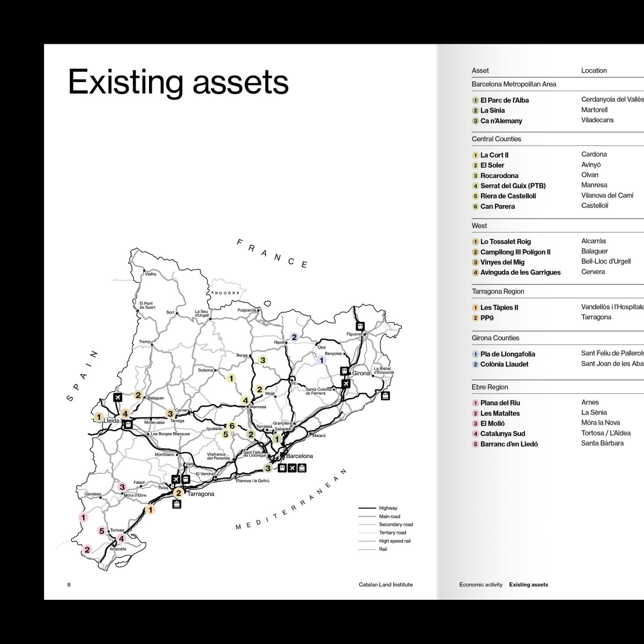This screenshot has width=644, height=644.
Task: Click 'Colònia Llaudet' asset entry
Action: (504, 364)
